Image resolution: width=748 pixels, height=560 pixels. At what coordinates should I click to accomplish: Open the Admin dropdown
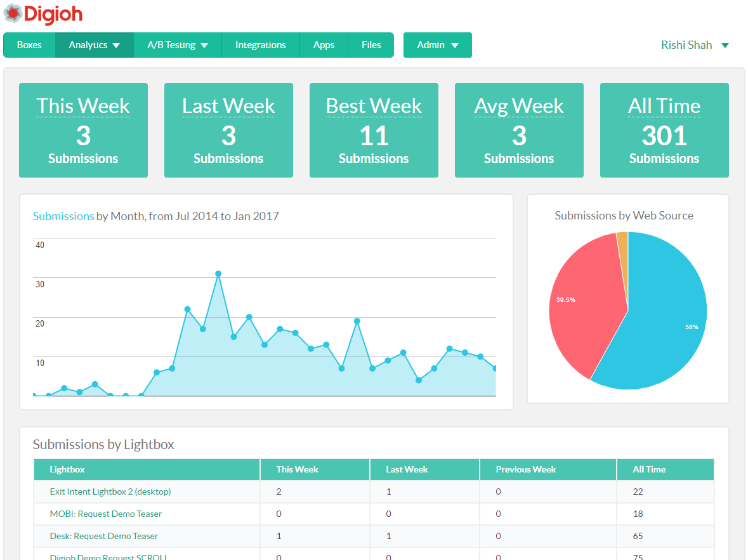(437, 45)
